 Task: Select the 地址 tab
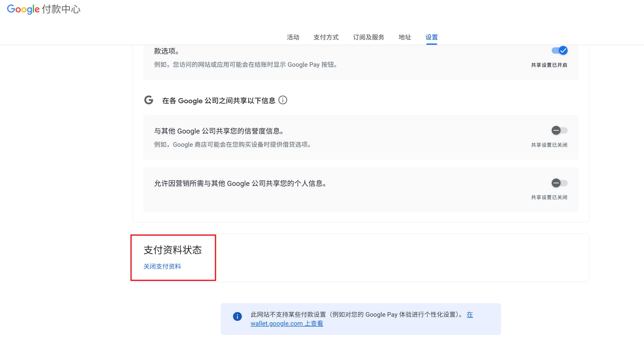(405, 37)
